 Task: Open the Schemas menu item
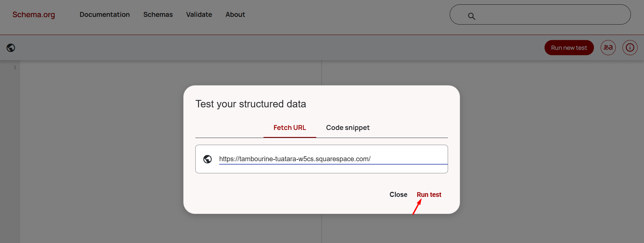158,14
